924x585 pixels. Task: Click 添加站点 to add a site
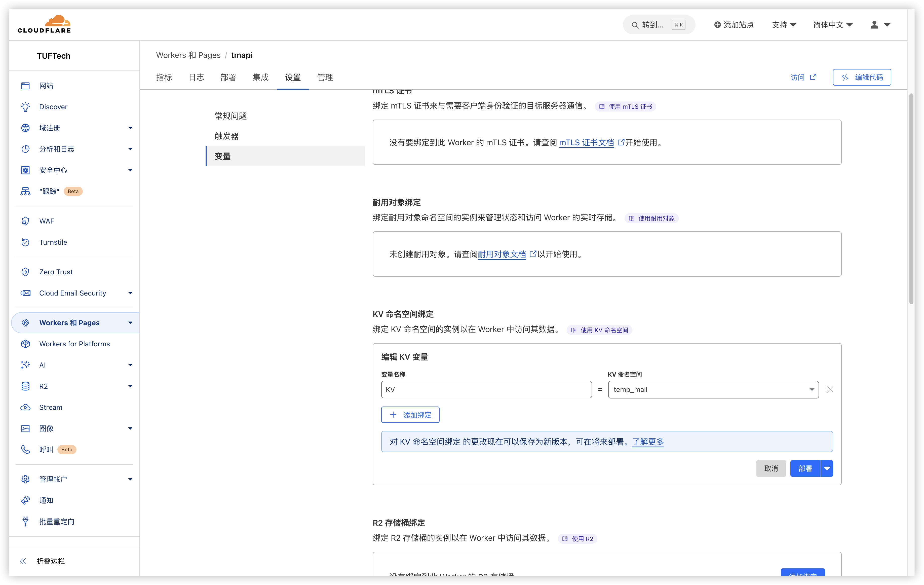(x=734, y=25)
